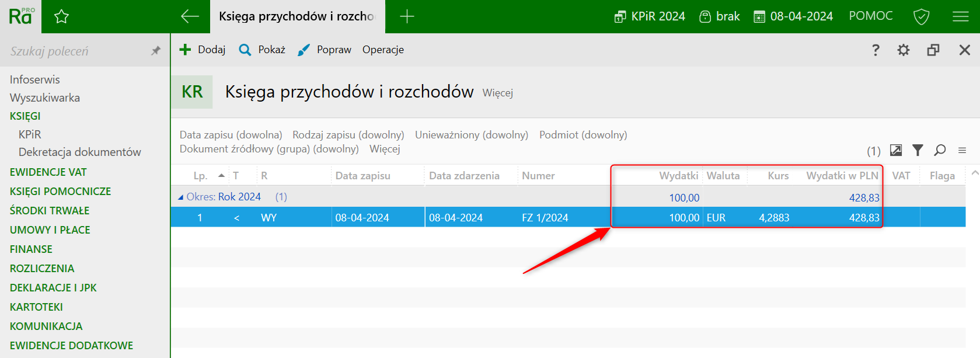
Task: Open Infoserwis in sidebar
Action: (x=34, y=79)
